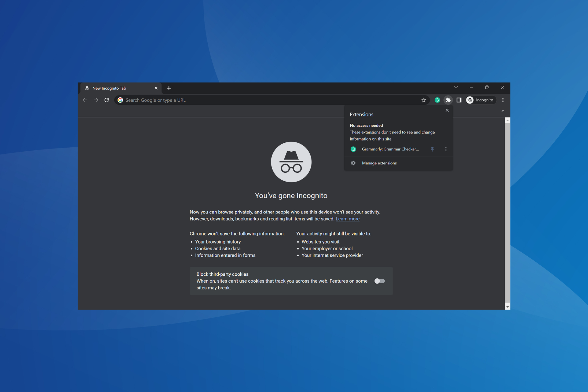
Task: Open the Learn more link
Action: coord(348,219)
